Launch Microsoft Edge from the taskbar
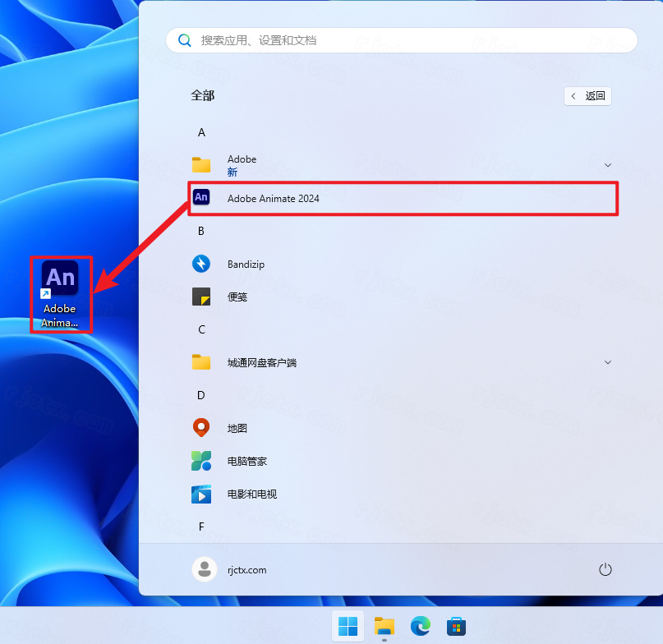663x644 pixels. click(421, 627)
